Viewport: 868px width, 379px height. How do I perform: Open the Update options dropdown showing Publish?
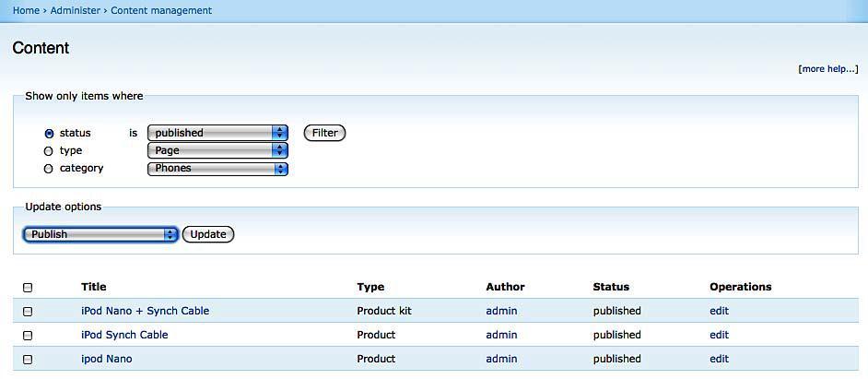[100, 234]
